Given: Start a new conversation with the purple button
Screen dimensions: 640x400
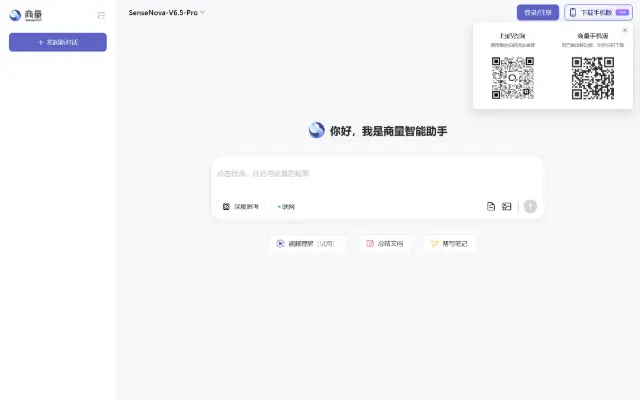Looking at the screenshot, I should [58, 42].
